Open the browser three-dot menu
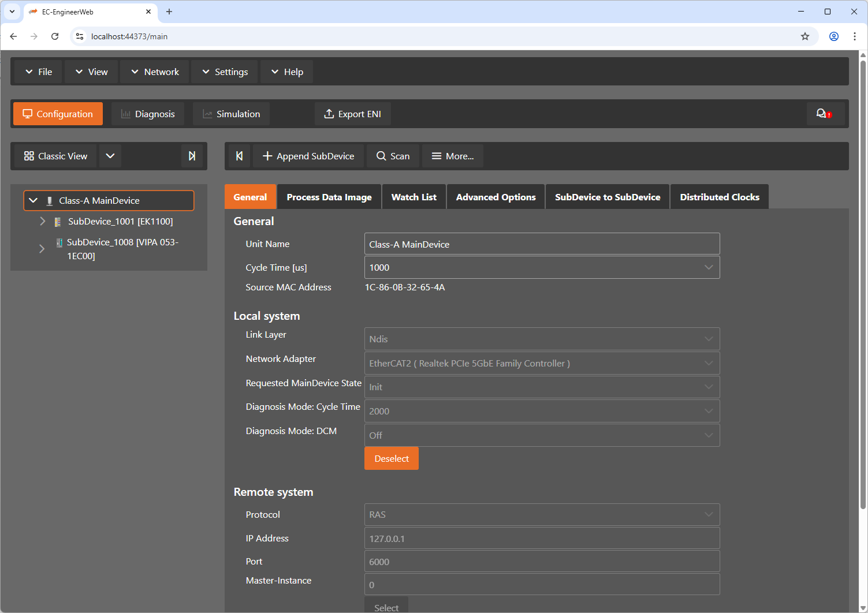This screenshot has height=613, width=868. (855, 36)
